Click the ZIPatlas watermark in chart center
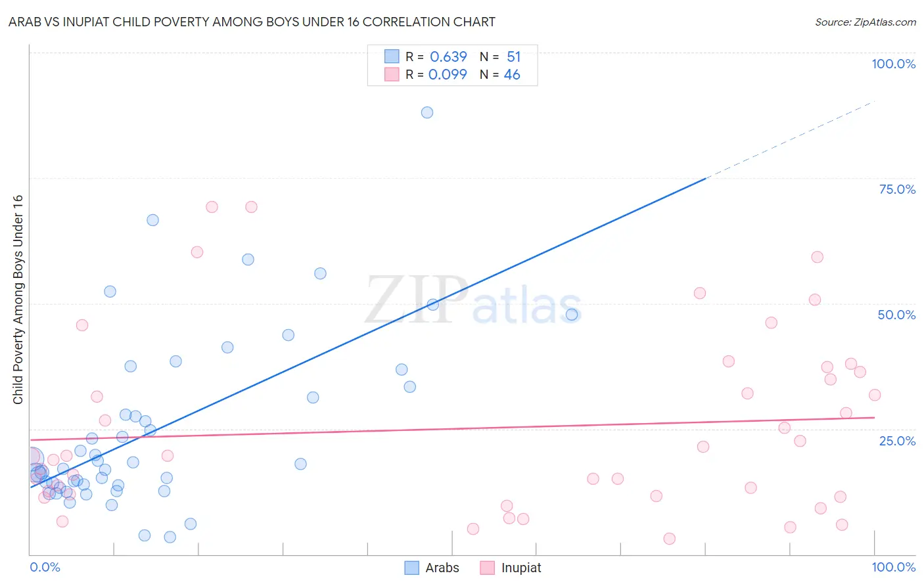 pyautogui.click(x=473, y=301)
